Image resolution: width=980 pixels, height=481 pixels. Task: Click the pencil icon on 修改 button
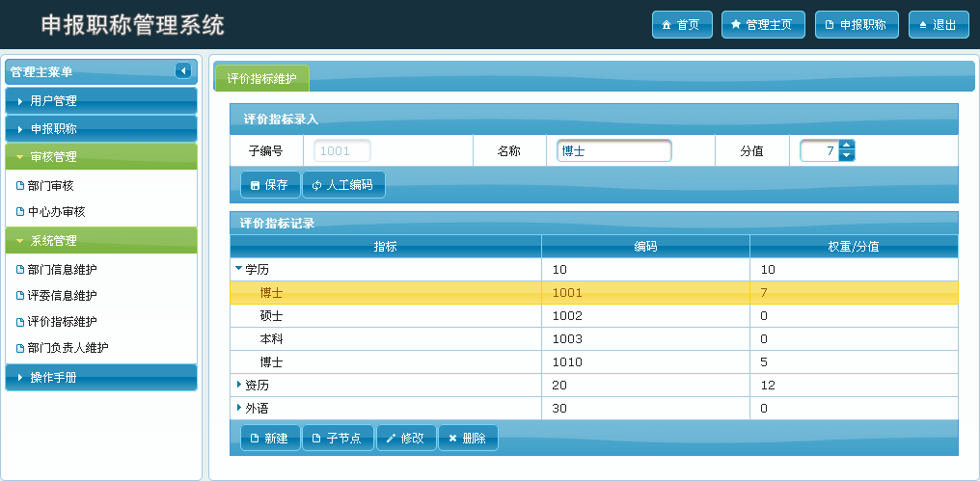(x=391, y=439)
